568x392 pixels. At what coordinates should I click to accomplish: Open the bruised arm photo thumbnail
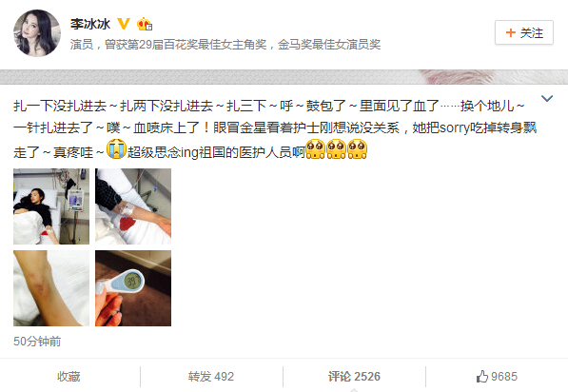[51, 288]
